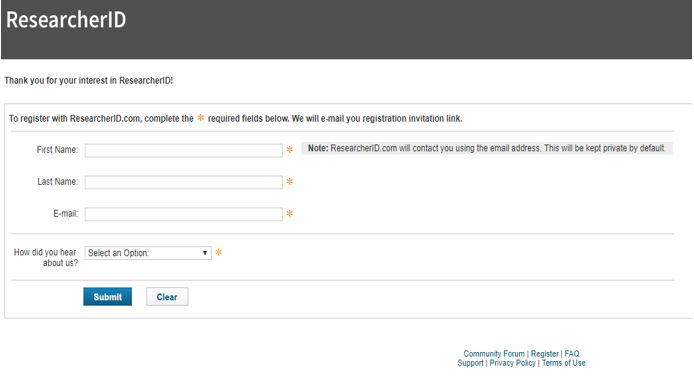694x392 pixels.
Task: Click the asterisk beside Last Name field
Action: (289, 182)
